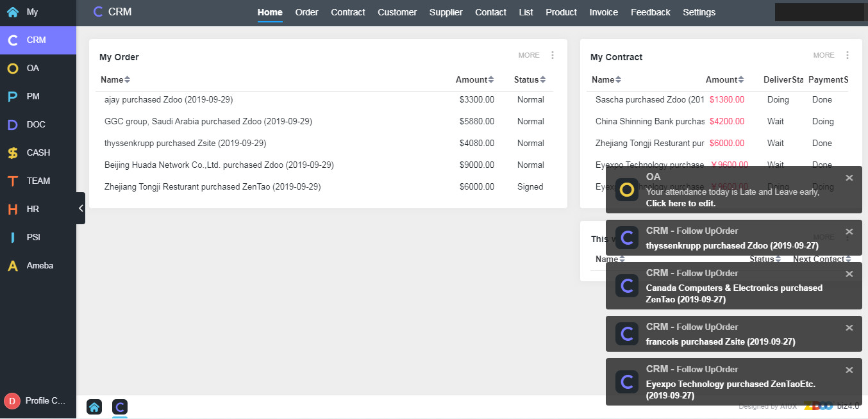Open francois purchased Zsite follow-up

pos(721,341)
